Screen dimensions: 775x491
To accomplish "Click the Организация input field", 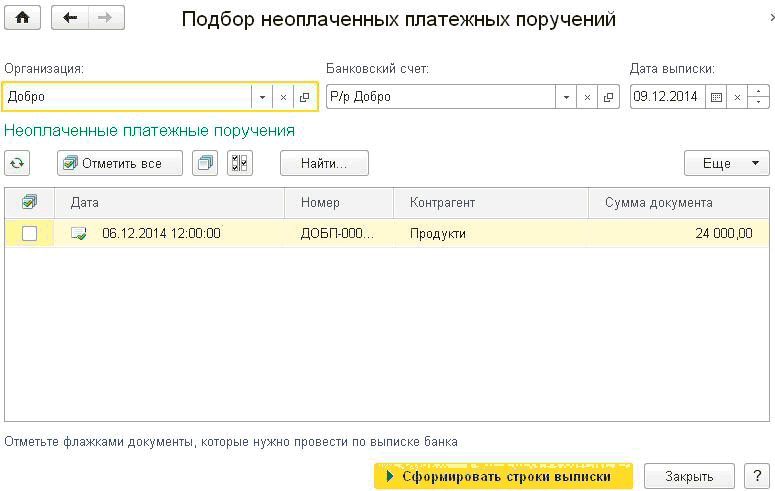I will [128, 97].
